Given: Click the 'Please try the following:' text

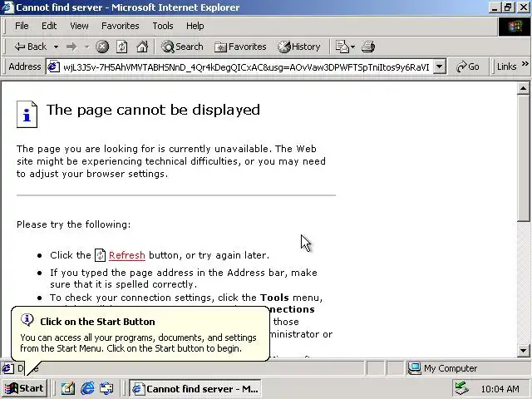Looking at the screenshot, I should tap(74, 224).
